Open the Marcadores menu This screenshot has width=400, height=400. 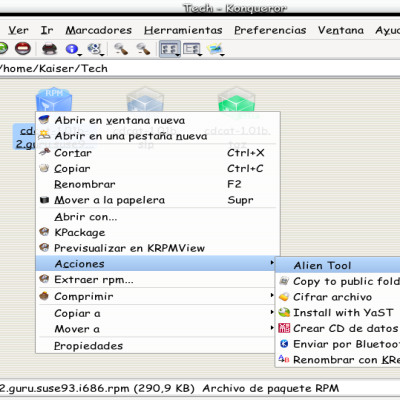click(99, 30)
